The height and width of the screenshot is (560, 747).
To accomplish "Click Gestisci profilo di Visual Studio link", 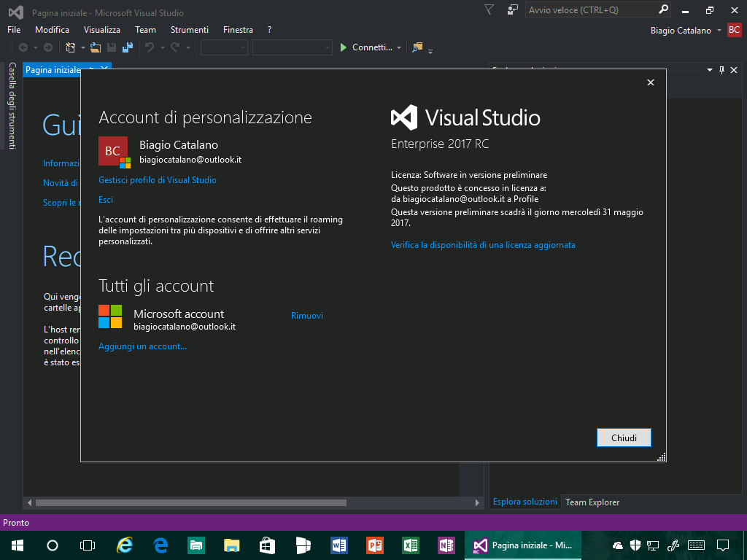I will [x=158, y=180].
